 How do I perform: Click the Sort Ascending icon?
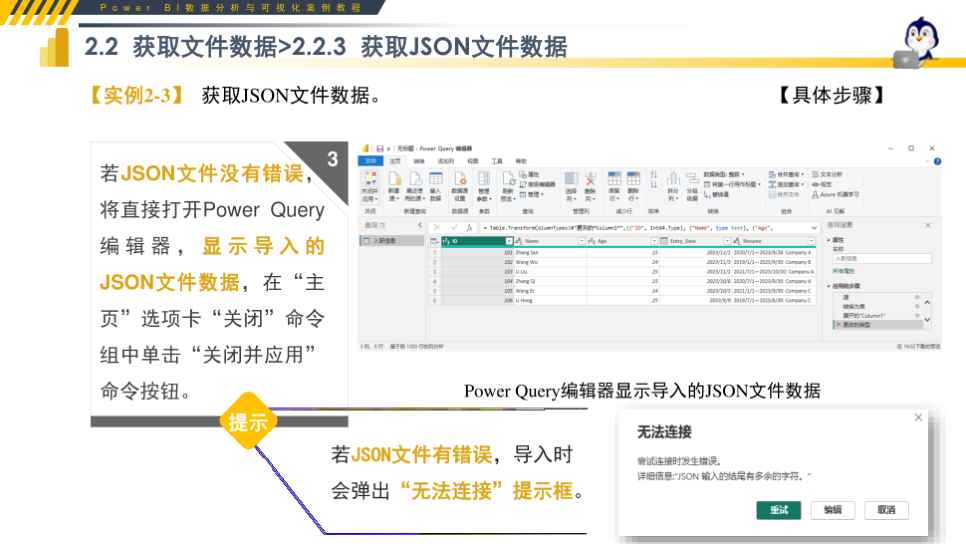[x=654, y=175]
